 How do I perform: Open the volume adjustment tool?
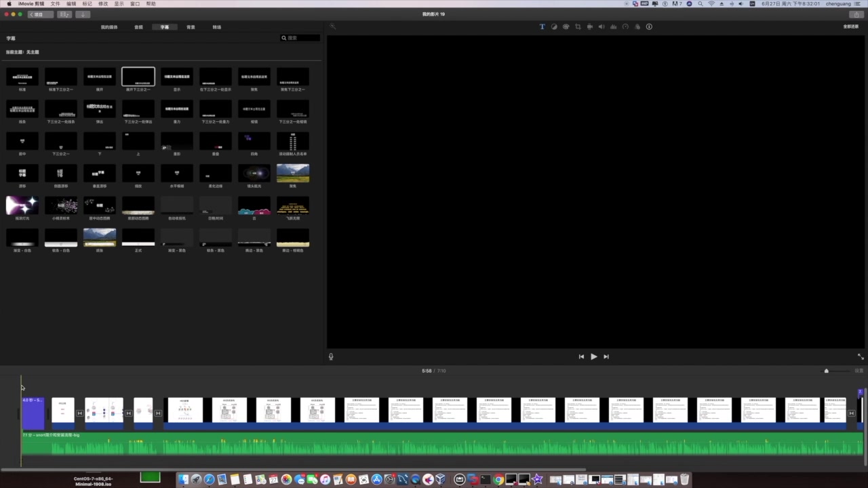point(601,27)
